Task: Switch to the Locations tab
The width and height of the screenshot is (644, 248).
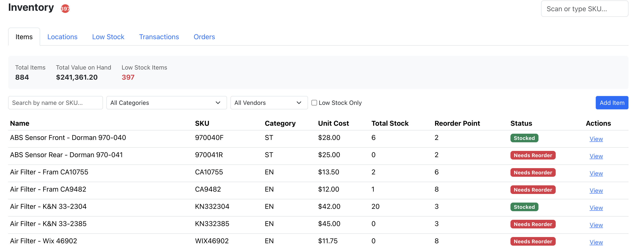Action: tap(62, 37)
